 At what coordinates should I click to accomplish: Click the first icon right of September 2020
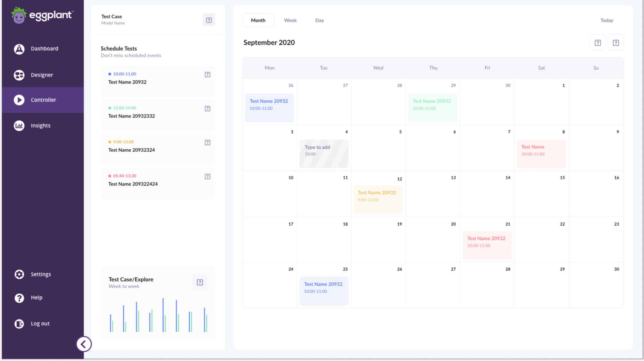(598, 43)
